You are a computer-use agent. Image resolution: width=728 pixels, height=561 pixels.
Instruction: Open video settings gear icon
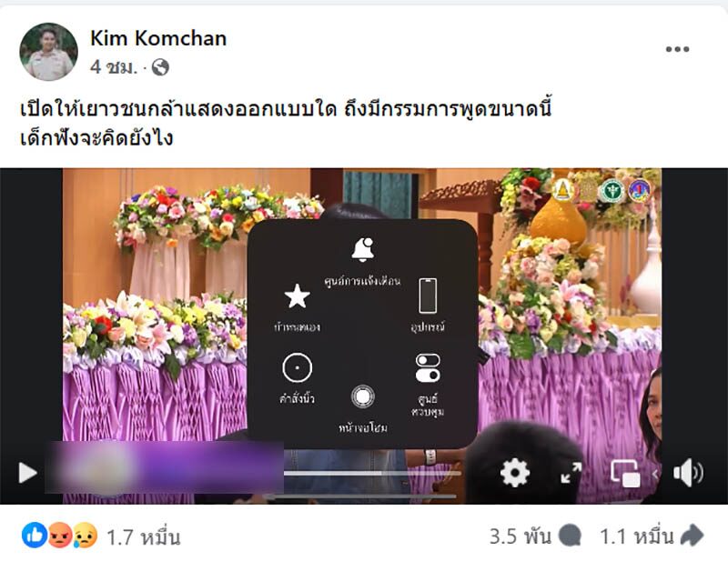[514, 473]
